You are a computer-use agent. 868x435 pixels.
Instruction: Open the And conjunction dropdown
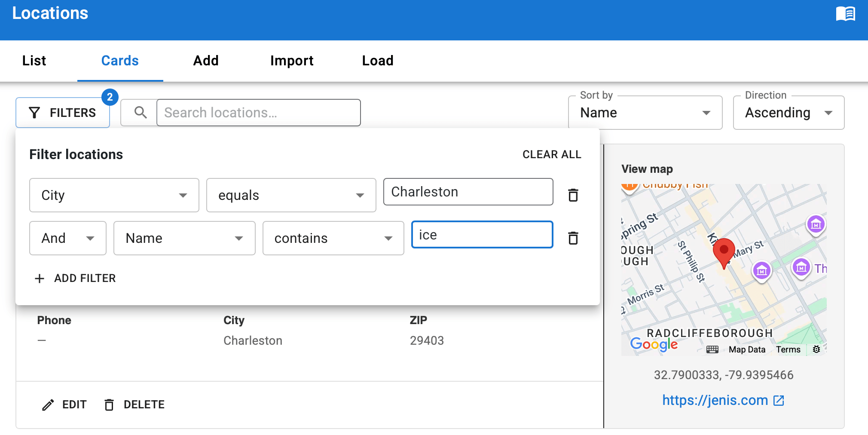68,238
